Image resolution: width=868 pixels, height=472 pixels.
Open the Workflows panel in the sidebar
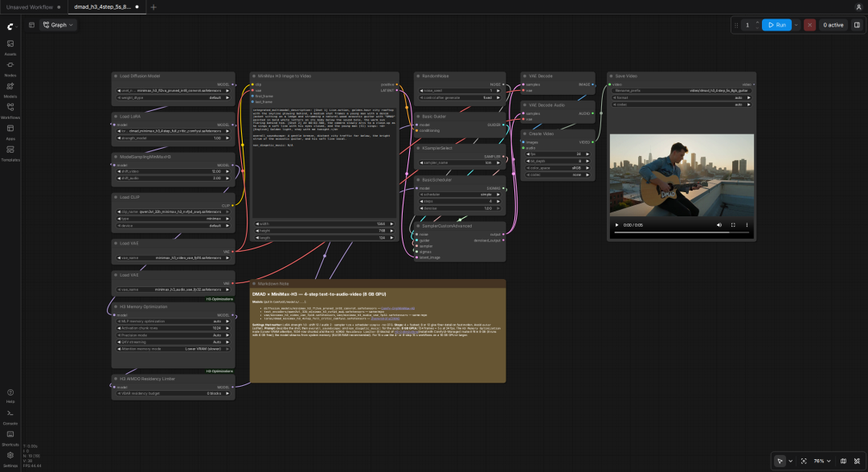tap(10, 110)
